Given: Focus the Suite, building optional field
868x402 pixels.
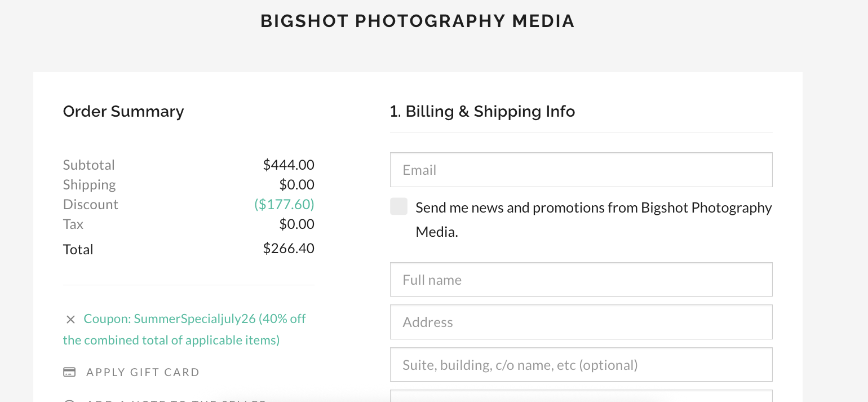Looking at the screenshot, I should (x=581, y=365).
